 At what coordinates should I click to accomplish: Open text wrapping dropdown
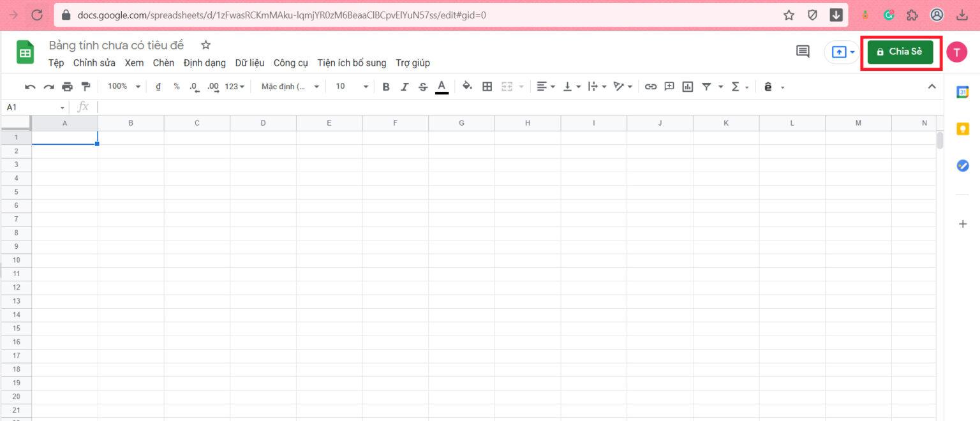(x=597, y=87)
